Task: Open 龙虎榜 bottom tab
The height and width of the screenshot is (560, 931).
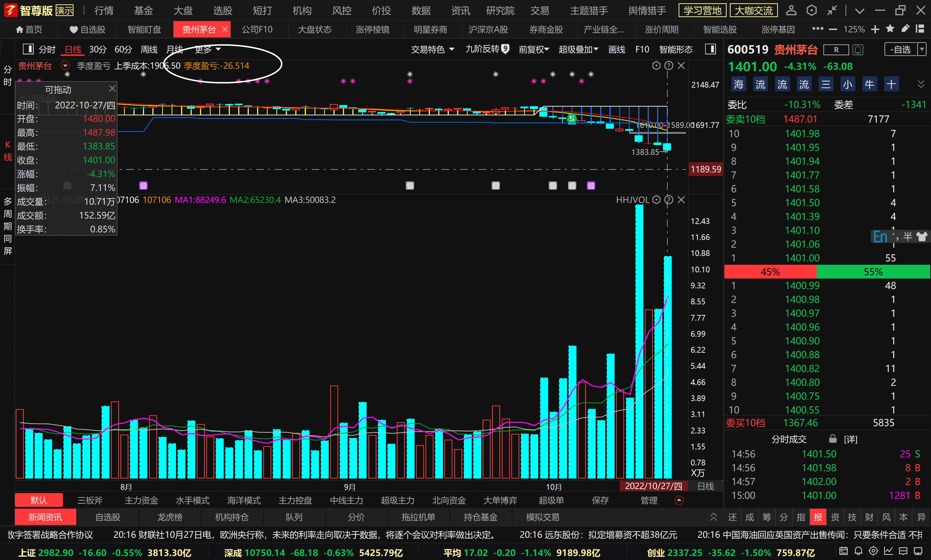Action: click(170, 517)
